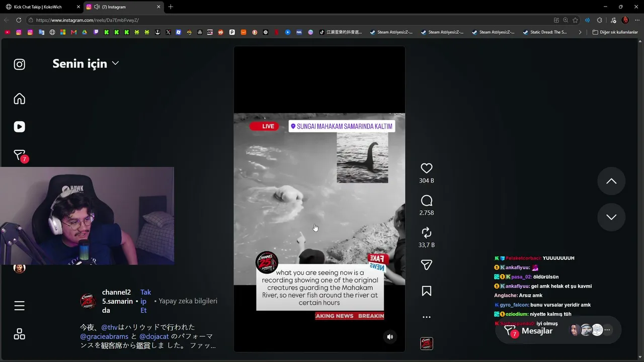Like the reel with the heart icon
644x362 pixels.
(x=427, y=168)
